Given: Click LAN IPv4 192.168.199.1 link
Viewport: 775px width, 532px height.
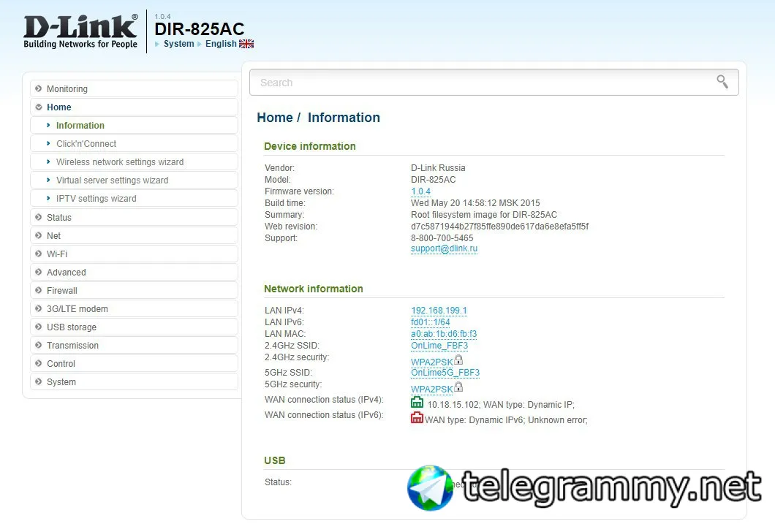Looking at the screenshot, I should coord(439,310).
